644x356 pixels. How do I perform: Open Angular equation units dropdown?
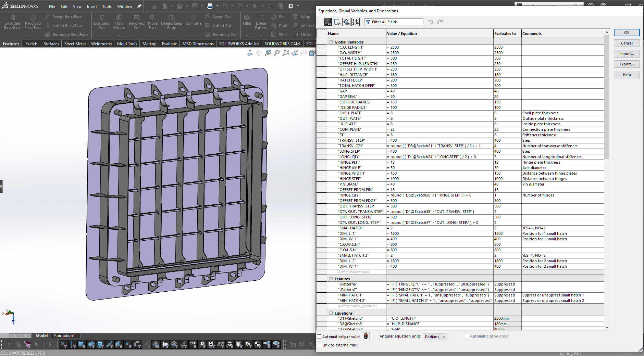[435, 337]
